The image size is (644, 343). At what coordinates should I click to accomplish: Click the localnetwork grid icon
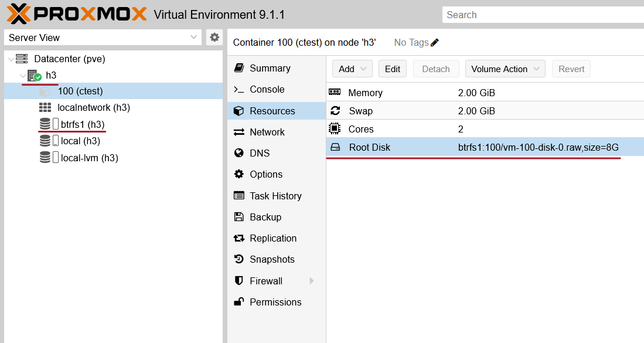(x=45, y=108)
